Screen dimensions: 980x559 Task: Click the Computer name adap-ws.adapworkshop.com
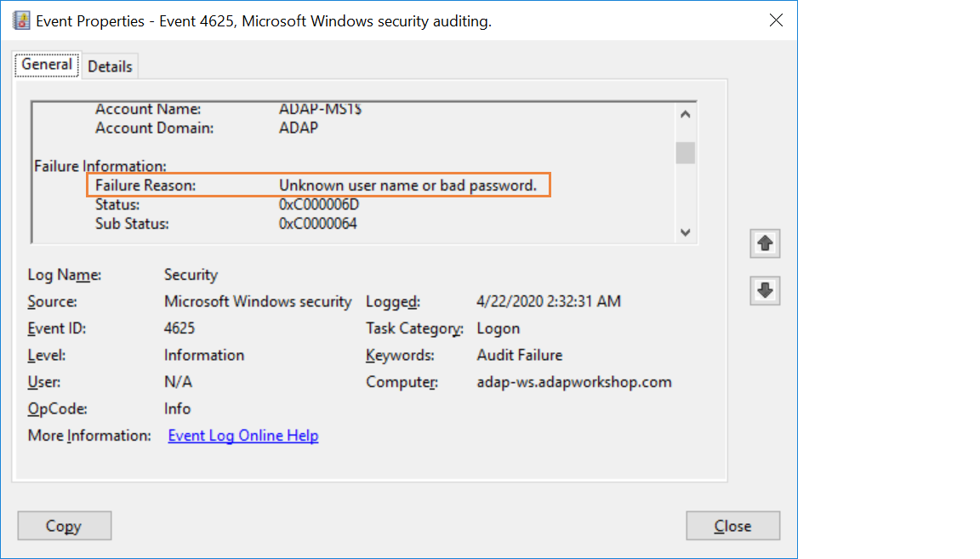tap(574, 382)
